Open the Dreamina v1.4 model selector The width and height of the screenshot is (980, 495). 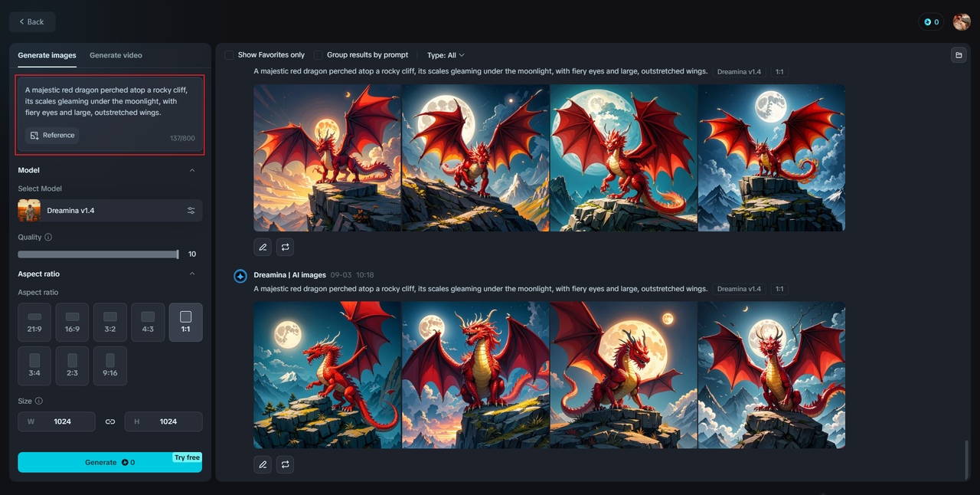[110, 211]
